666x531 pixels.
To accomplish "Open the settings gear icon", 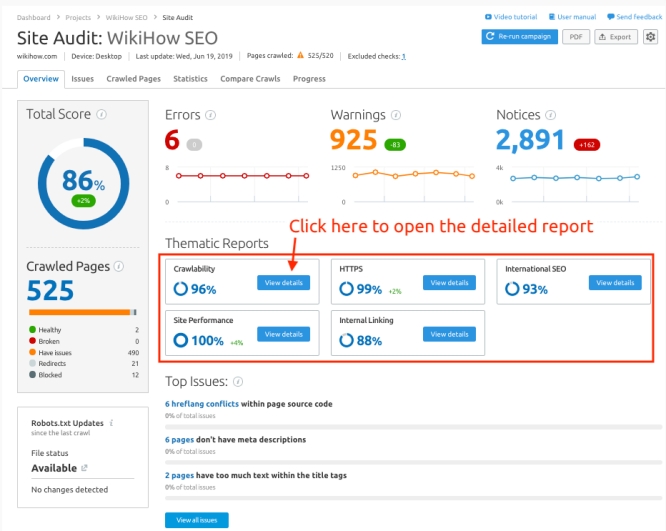I will pos(651,37).
